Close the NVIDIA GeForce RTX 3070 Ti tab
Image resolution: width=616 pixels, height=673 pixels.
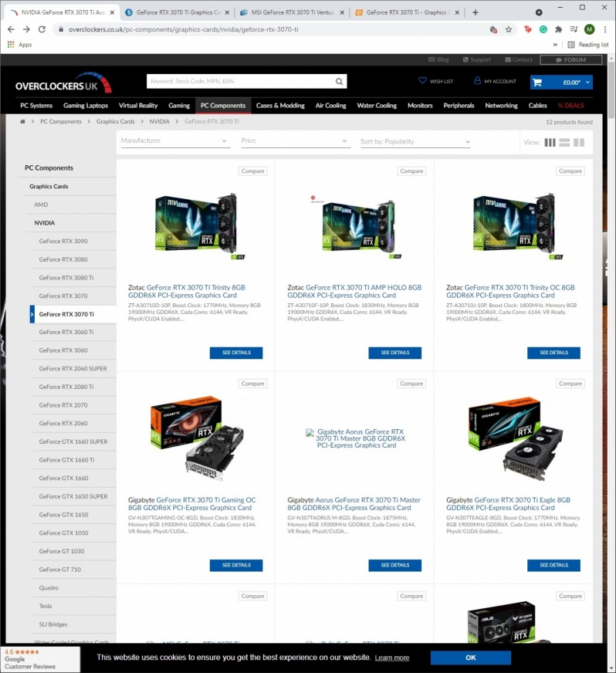click(x=112, y=12)
